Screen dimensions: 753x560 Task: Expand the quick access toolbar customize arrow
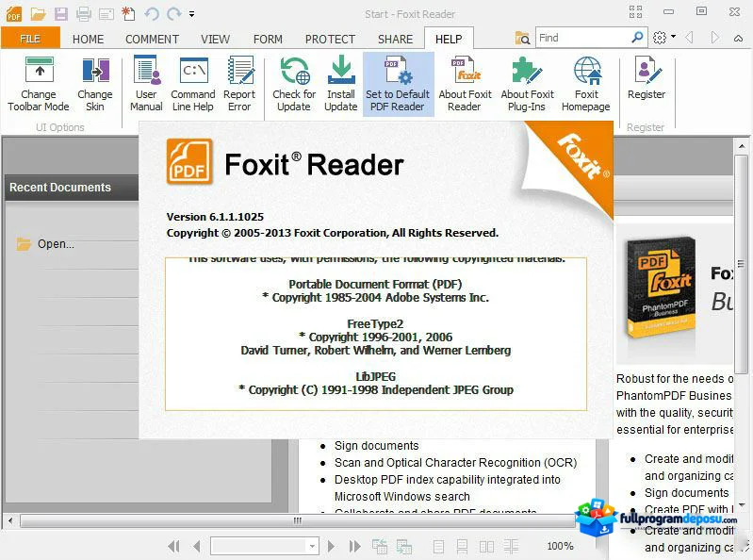[x=191, y=14]
